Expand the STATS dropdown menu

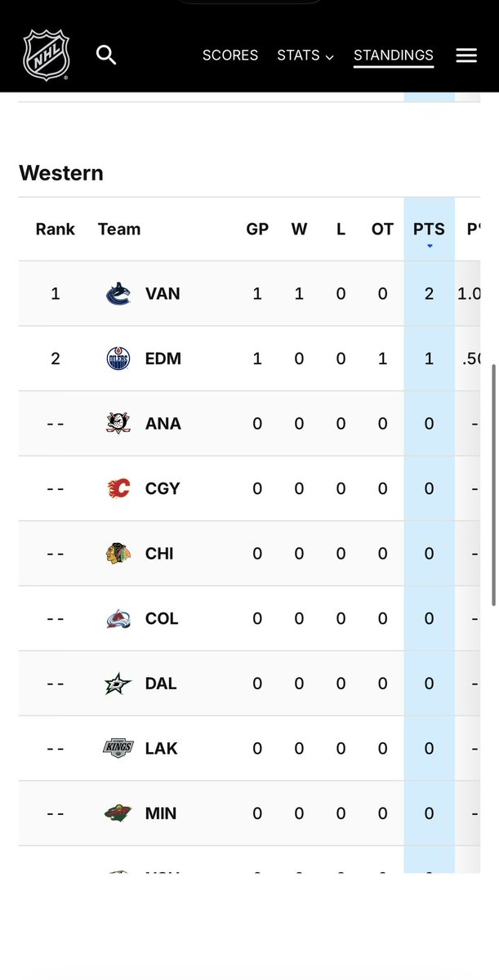305,56
